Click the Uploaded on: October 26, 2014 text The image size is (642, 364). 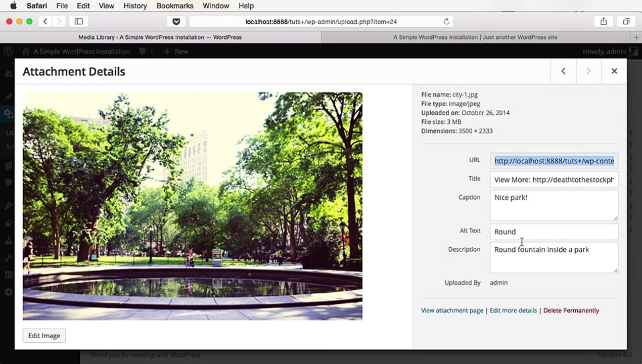coord(465,113)
